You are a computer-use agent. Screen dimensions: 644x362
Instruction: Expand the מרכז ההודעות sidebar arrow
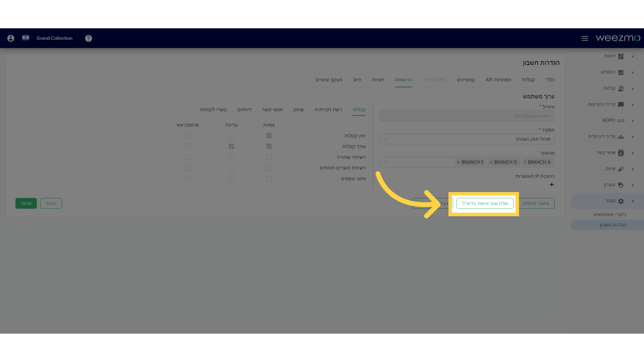633,105
